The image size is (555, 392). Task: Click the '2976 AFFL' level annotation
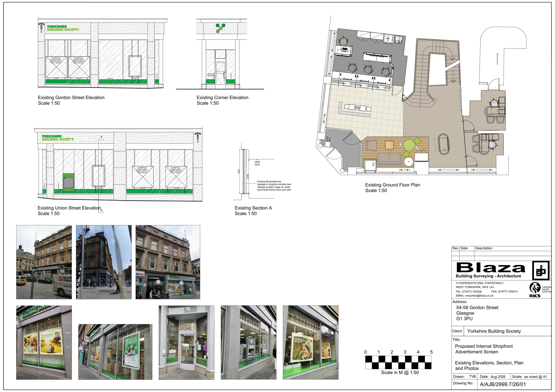coord(257,163)
